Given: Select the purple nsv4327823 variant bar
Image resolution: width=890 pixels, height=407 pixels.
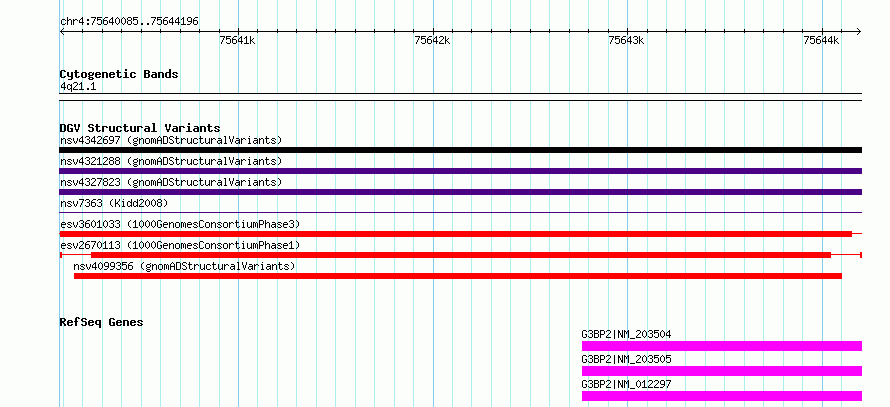Looking at the screenshot, I should tap(460, 192).
